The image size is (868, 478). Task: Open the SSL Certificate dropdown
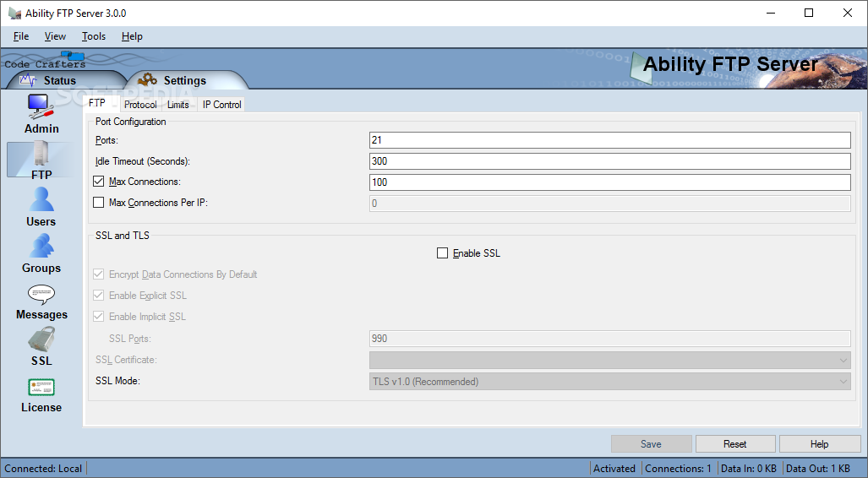[x=610, y=360]
